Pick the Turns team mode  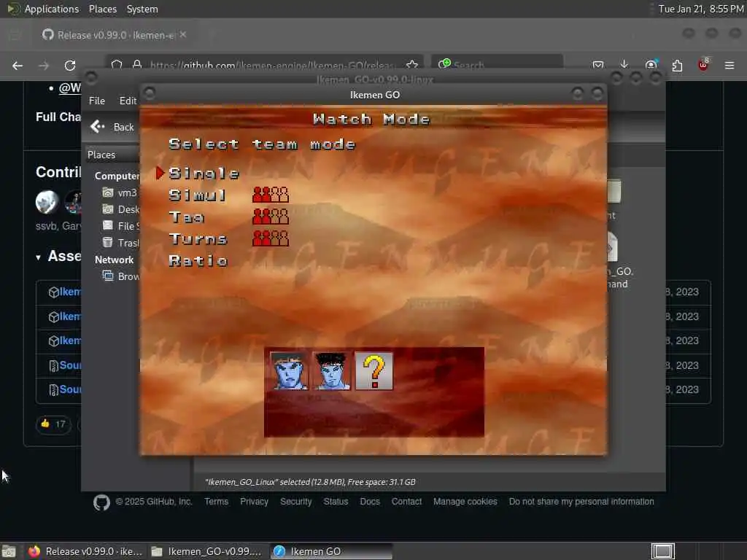pos(198,238)
